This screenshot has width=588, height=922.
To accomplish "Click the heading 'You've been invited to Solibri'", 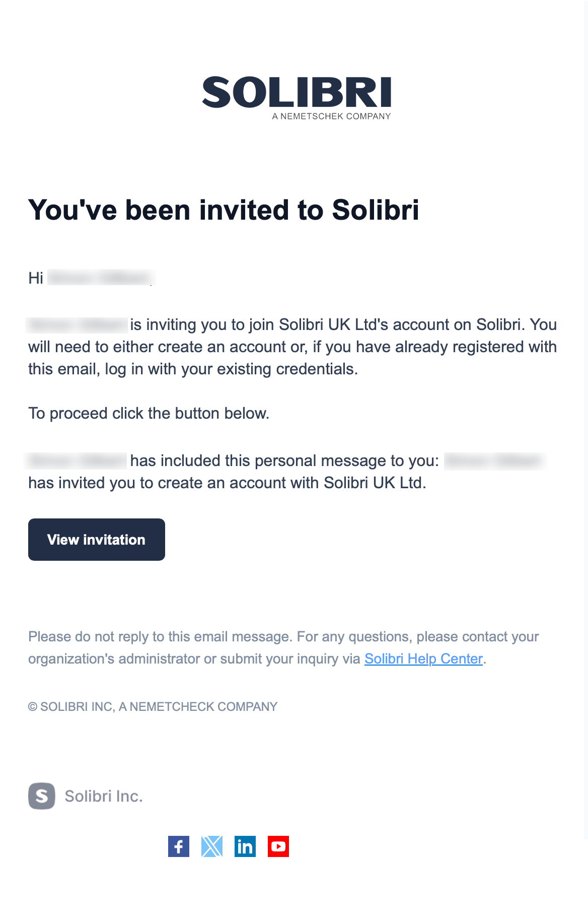I will point(225,212).
